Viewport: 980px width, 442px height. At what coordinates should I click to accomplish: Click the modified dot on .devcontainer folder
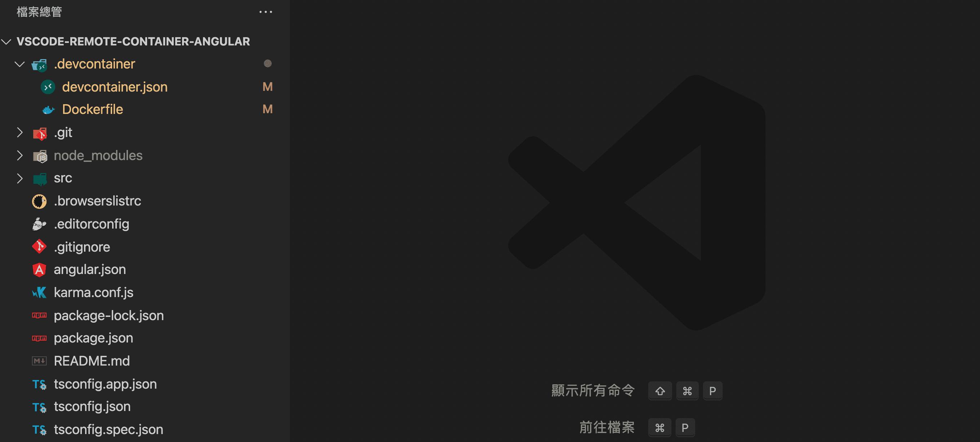268,63
